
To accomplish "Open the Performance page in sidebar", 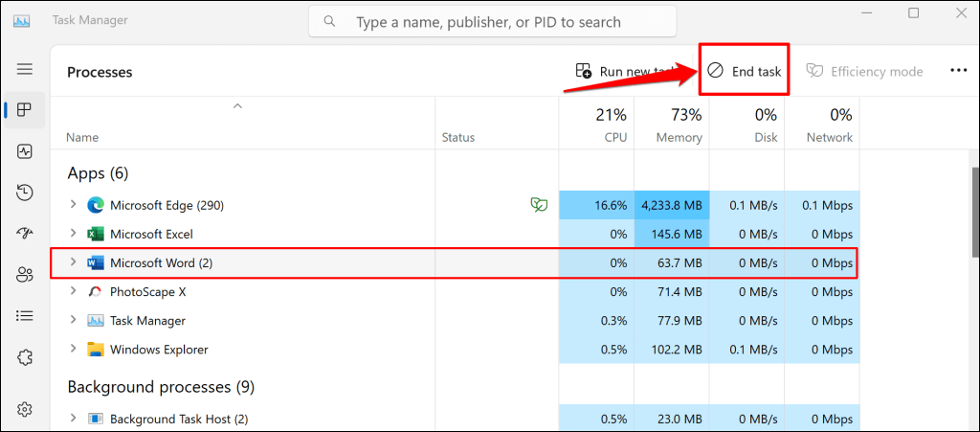I will pyautogui.click(x=25, y=151).
